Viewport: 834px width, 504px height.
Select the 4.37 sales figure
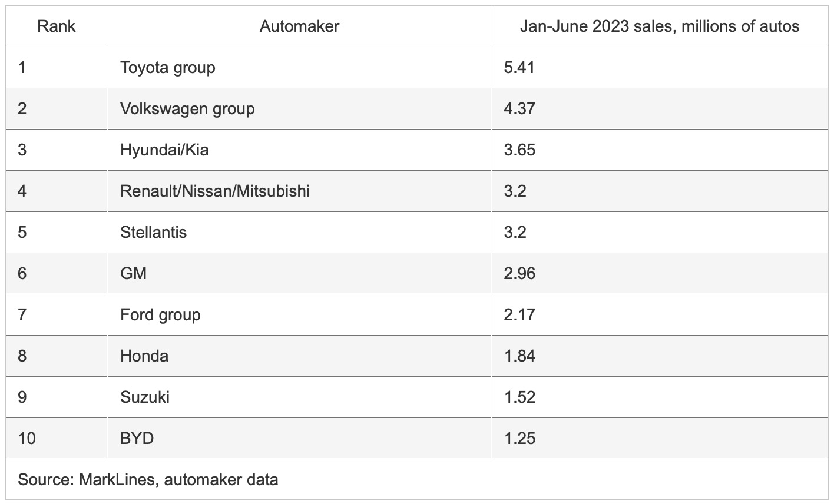[x=519, y=108]
